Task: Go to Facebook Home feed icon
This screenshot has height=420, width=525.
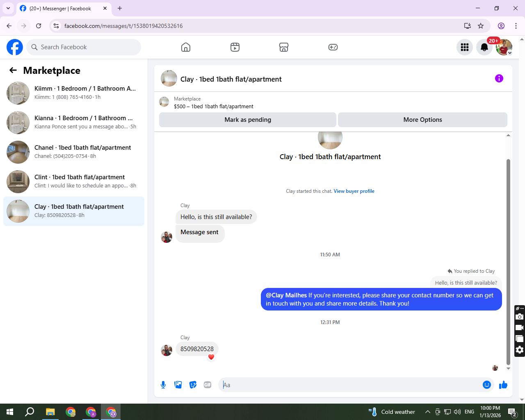Action: point(186,47)
